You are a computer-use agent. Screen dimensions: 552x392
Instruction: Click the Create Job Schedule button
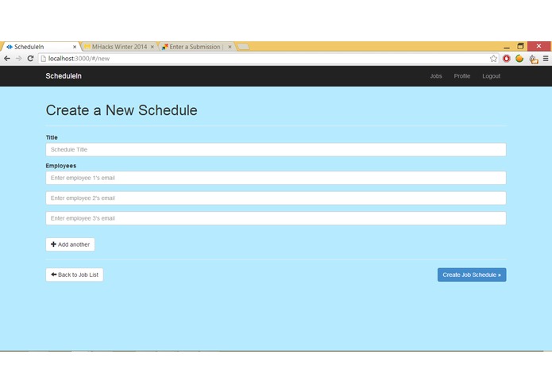472,275
